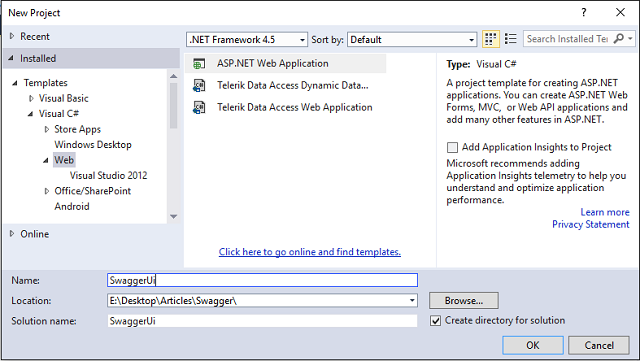This screenshot has height=361, width=640.
Task: Expand the Location path dropdown
Action: [412, 301]
